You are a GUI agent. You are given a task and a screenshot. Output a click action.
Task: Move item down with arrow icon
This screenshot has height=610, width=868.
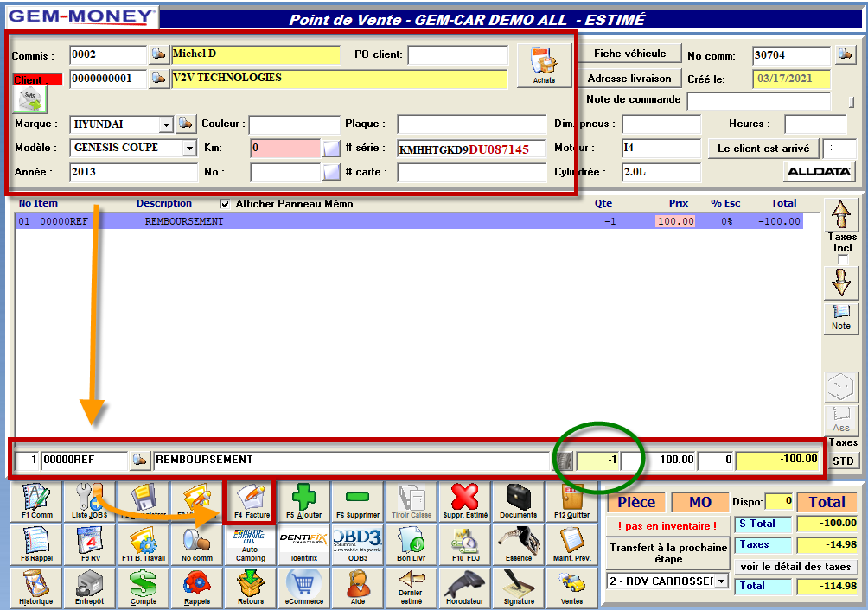[x=841, y=283]
